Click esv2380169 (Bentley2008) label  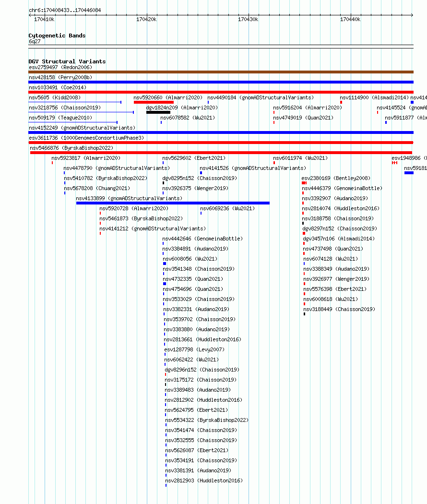336,178
